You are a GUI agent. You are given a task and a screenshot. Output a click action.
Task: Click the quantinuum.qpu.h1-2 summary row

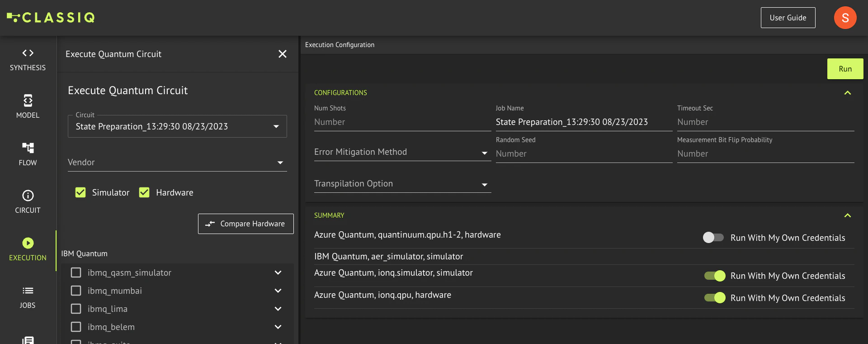coord(584,237)
